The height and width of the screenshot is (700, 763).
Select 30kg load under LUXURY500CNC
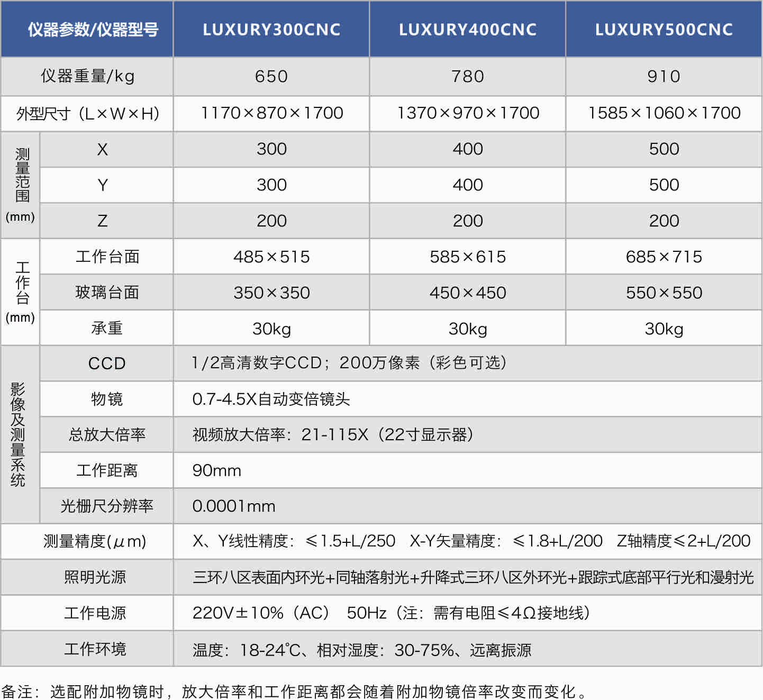click(x=664, y=329)
